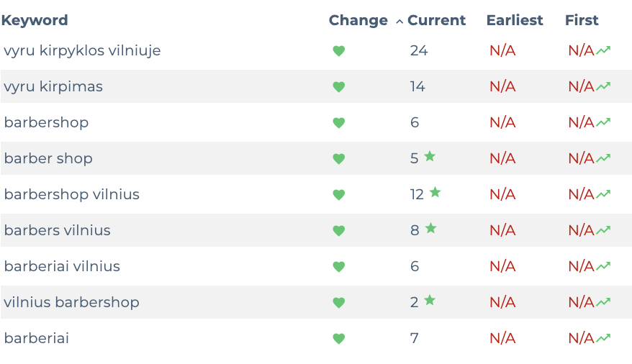Click the current rank 24 value
This screenshot has height=364, width=632.
(x=418, y=50)
